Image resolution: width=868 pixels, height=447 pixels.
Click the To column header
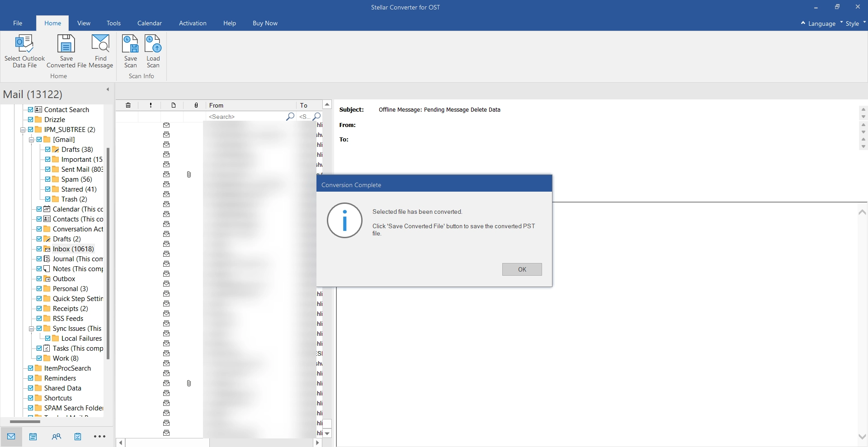[x=309, y=105]
